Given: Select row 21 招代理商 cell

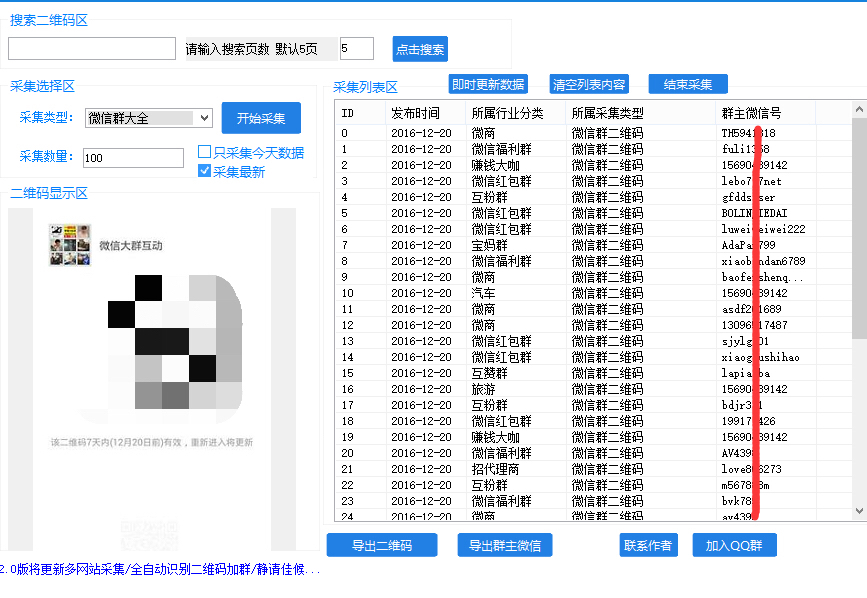Looking at the screenshot, I should coord(495,469).
